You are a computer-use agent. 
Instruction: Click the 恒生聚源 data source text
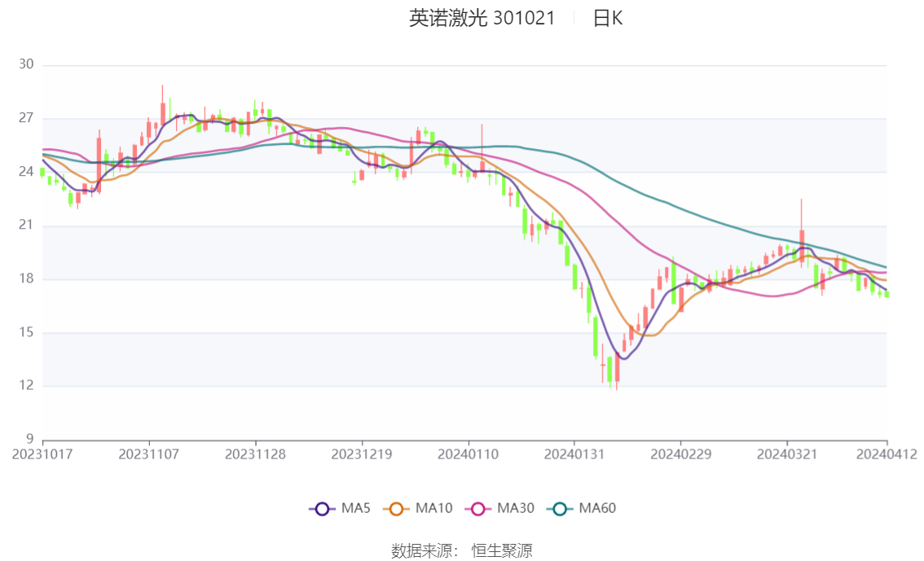[502, 551]
